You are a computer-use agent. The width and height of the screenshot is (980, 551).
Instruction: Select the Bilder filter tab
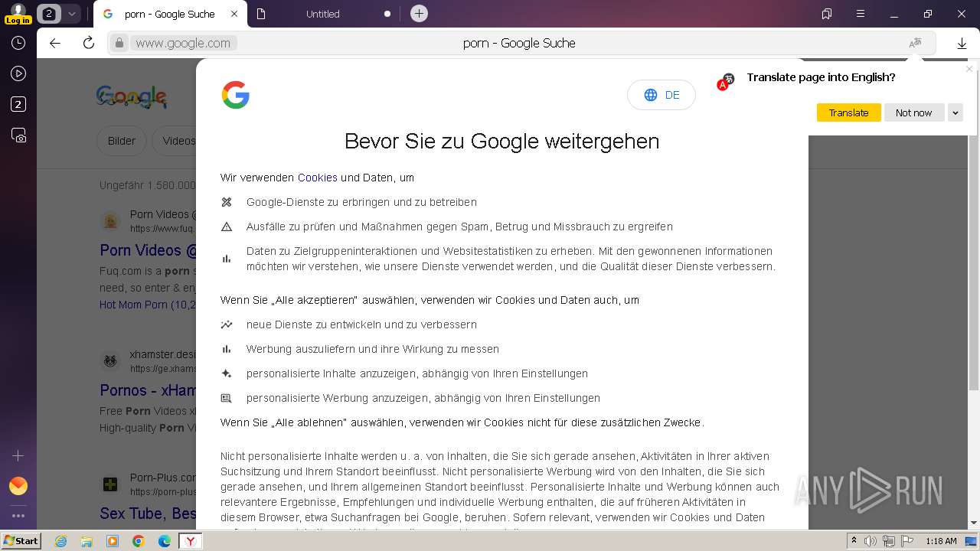tap(122, 141)
